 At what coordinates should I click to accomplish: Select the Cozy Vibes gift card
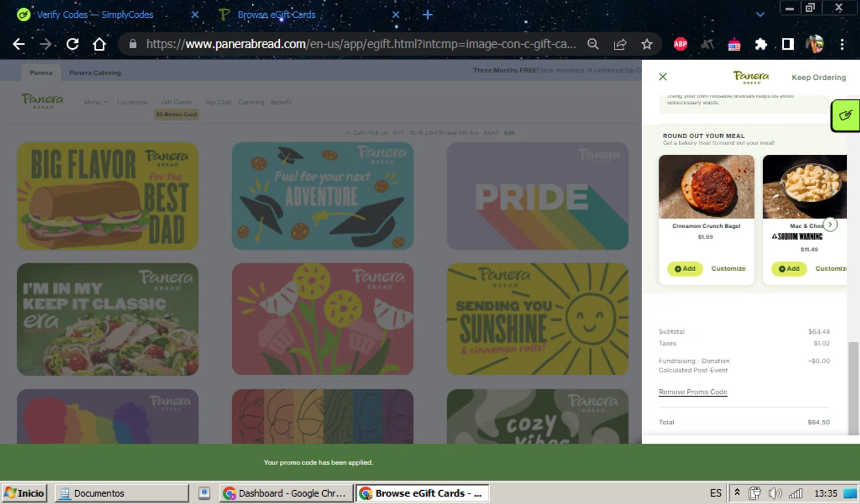coord(538,417)
